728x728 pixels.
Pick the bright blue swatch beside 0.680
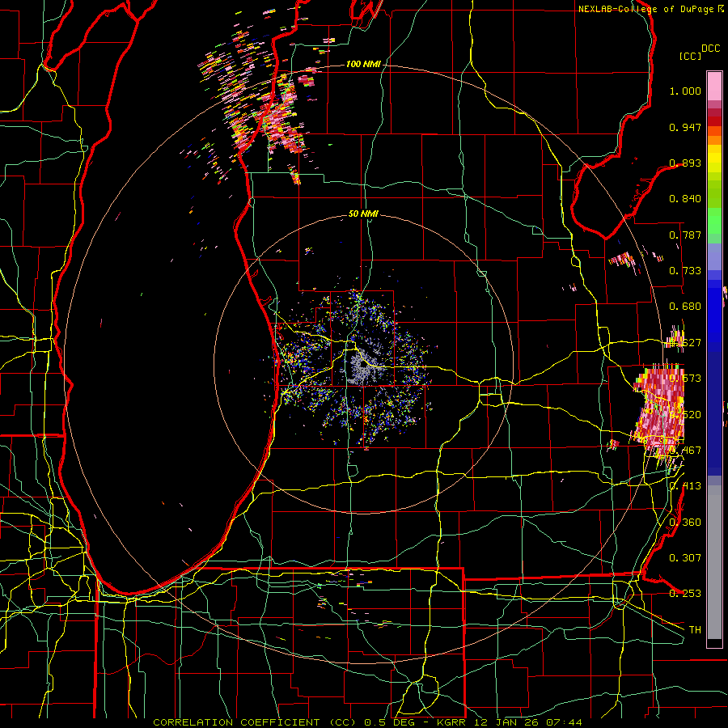pos(714,311)
